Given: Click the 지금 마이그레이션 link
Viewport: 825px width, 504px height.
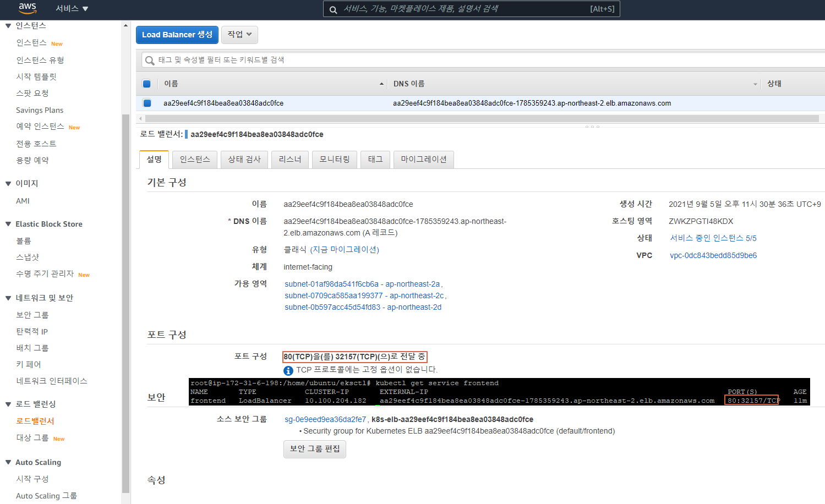Looking at the screenshot, I should (x=345, y=250).
